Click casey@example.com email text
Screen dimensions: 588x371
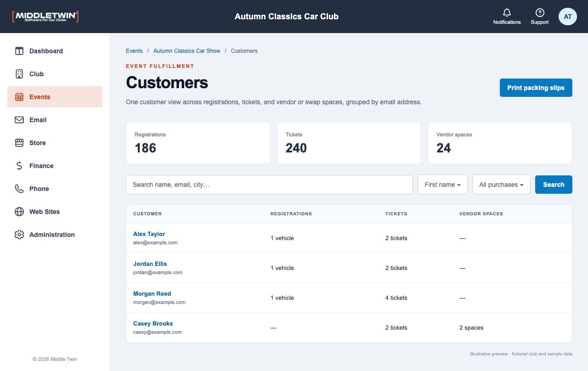(x=157, y=332)
